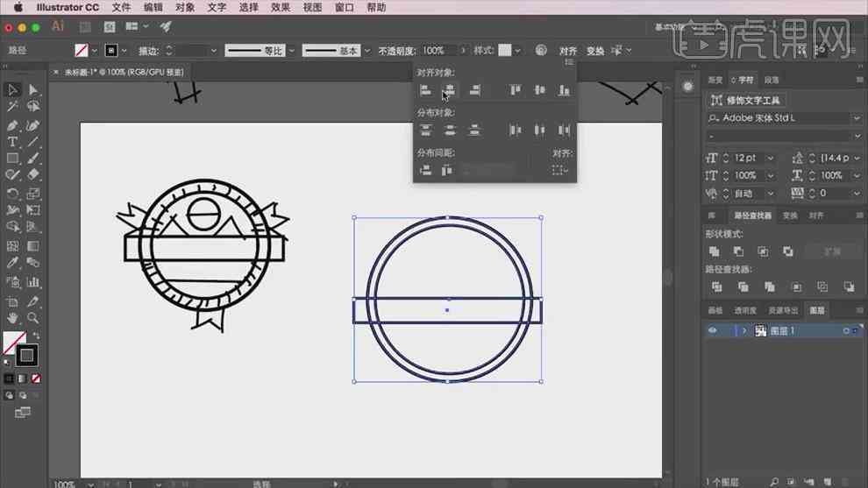
Task: Select the Lasso tool
Action: (x=33, y=106)
